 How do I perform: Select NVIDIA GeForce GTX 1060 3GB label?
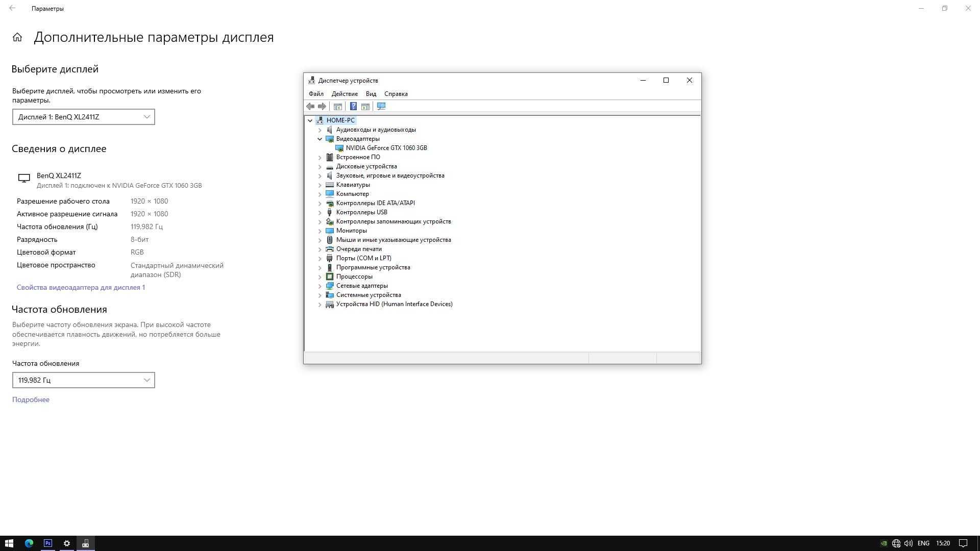[x=386, y=148]
